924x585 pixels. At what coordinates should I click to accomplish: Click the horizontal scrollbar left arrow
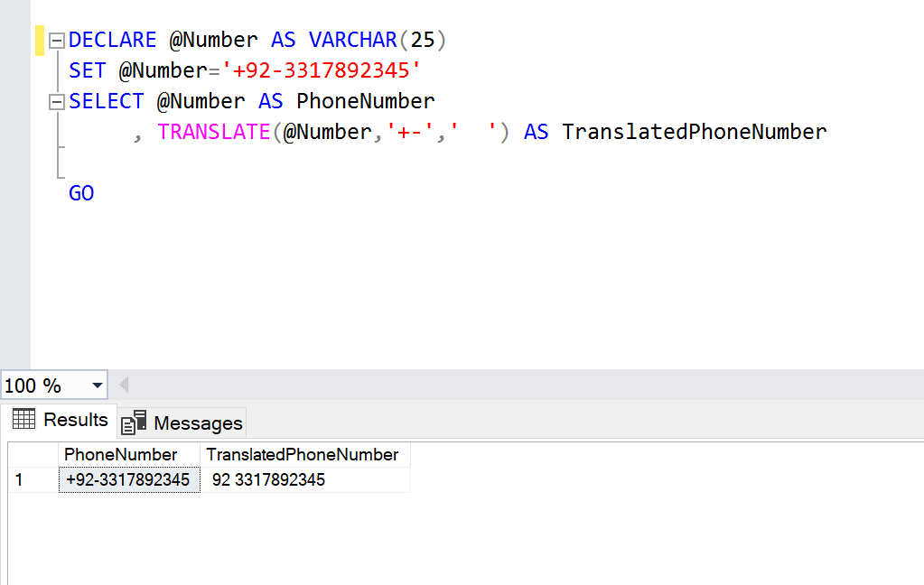[x=124, y=385]
